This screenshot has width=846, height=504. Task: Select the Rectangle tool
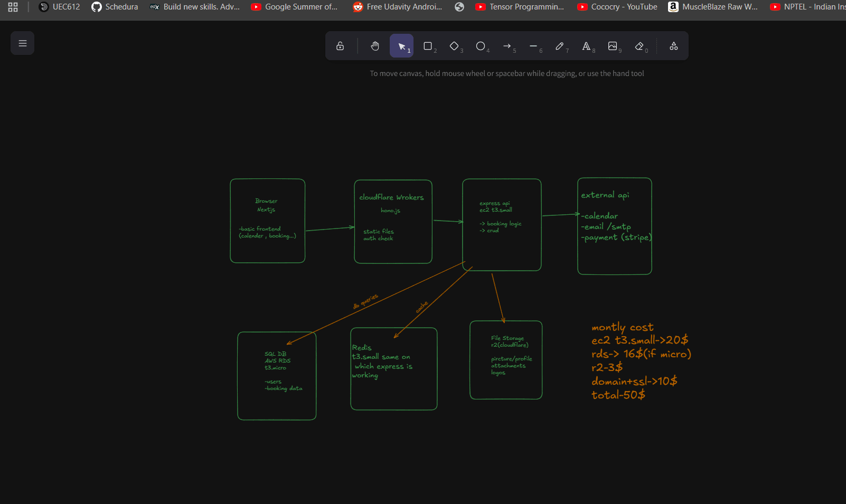428,46
